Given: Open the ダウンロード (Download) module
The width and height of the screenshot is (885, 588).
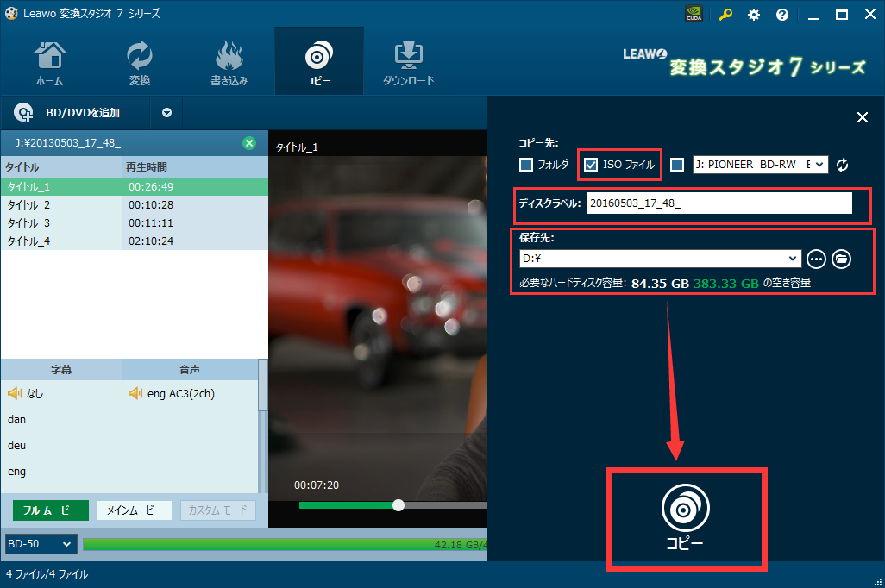Looking at the screenshot, I should tap(407, 60).
